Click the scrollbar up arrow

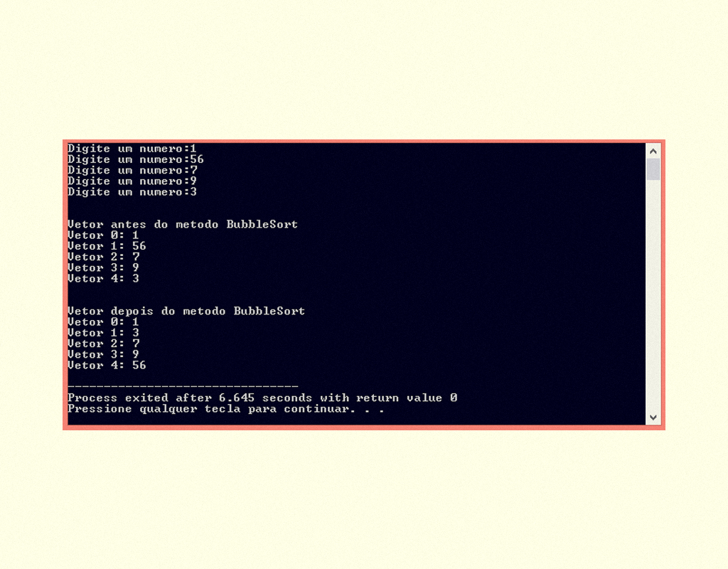[x=653, y=151]
